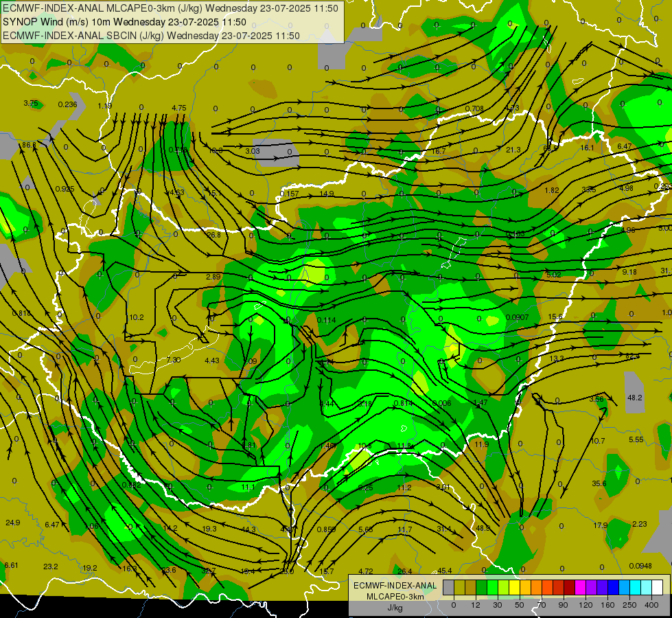672x618 pixels.
Task: Click the legend value label 250
Action: (629, 605)
